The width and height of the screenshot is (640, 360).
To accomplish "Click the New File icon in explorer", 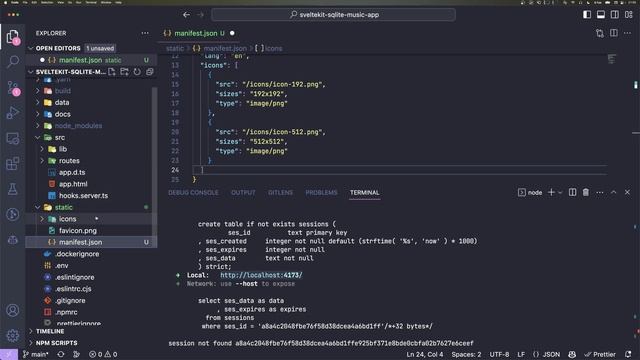I will 112,72.
